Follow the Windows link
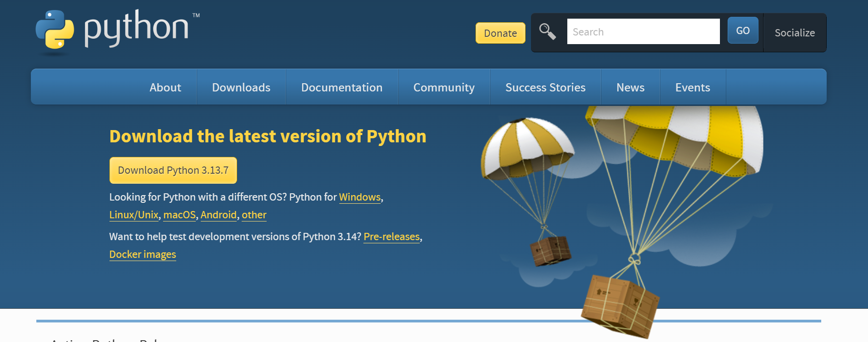The image size is (868, 342). 360,197
